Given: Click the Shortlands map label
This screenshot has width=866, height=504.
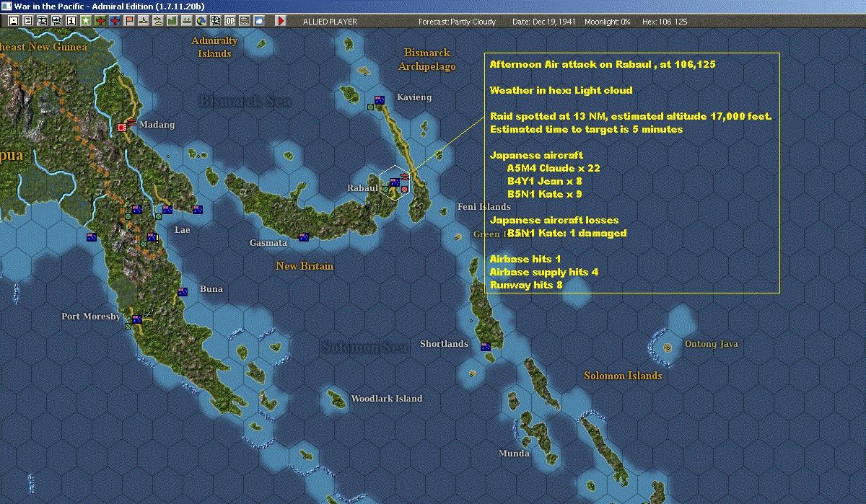Looking at the screenshot, I should point(444,344).
